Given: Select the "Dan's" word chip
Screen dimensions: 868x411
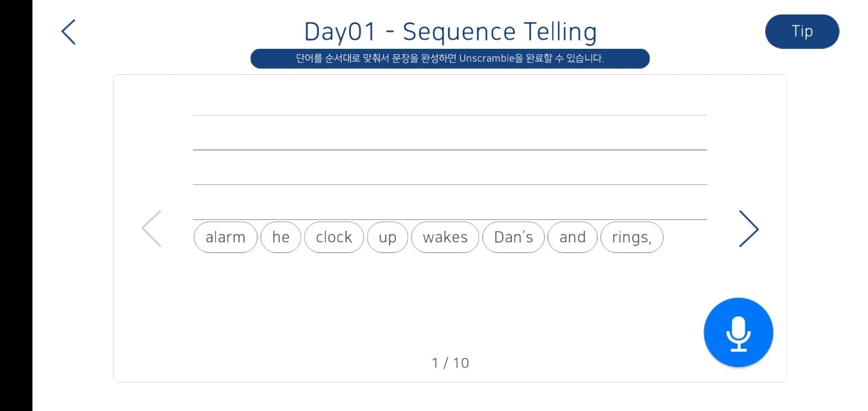Looking at the screenshot, I should (x=514, y=237).
